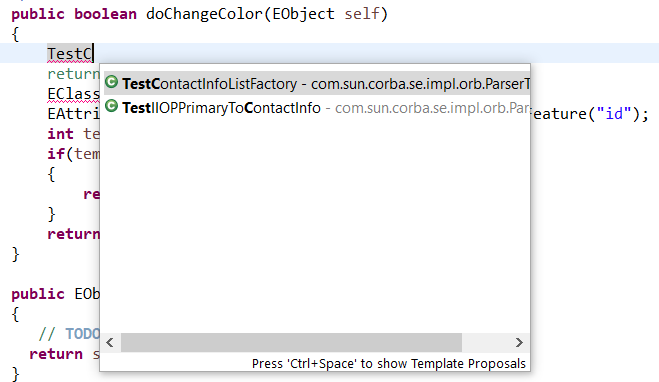Viewport: 659px width, 382px height.
Task: Click the TestIIOPPrimaryToContactInfo class icon
Action: point(111,106)
